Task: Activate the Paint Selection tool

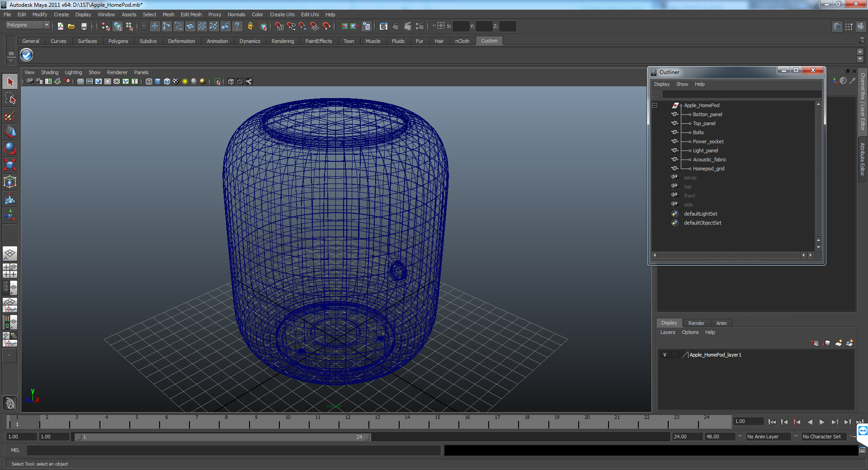Action: click(x=10, y=116)
